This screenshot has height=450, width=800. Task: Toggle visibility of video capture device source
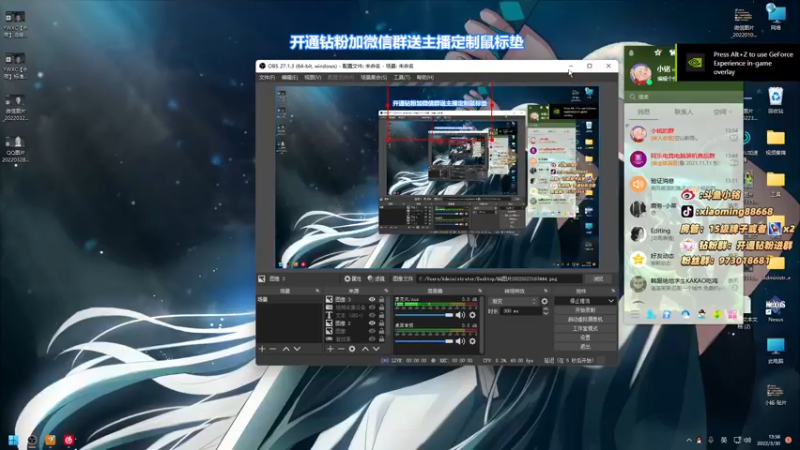pos(372,307)
